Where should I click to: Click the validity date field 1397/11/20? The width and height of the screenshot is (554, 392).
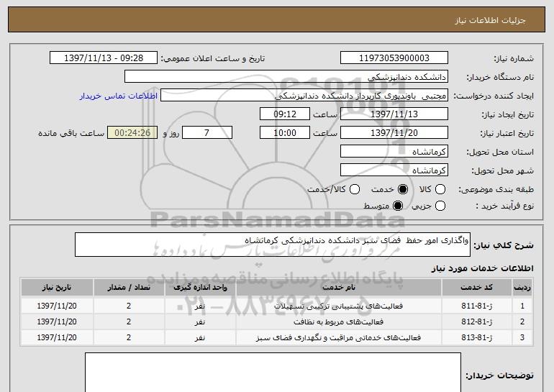[394, 133]
